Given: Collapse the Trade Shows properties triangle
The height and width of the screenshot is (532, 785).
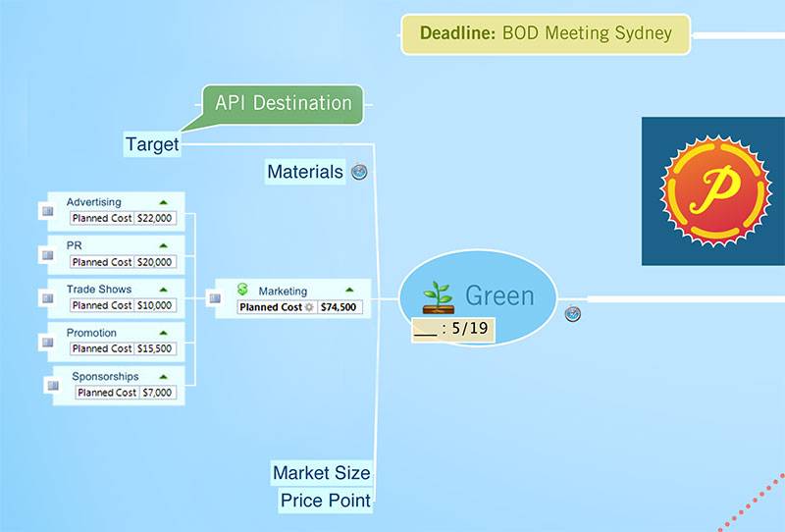Looking at the screenshot, I should (163, 290).
